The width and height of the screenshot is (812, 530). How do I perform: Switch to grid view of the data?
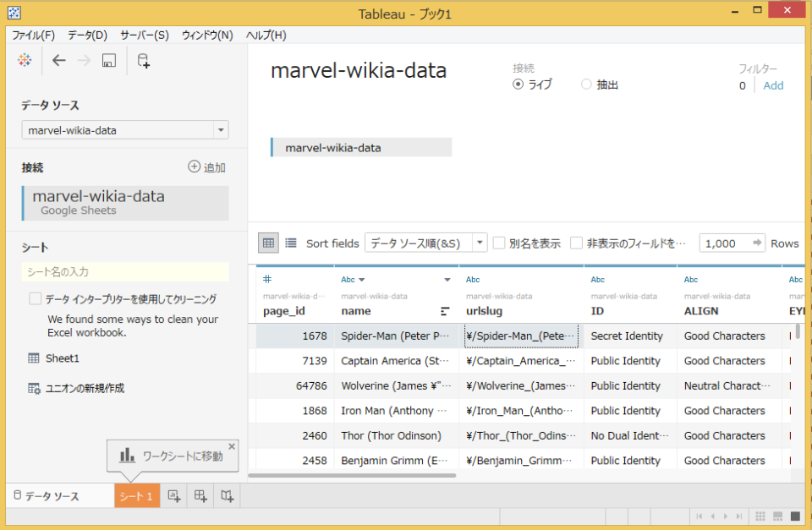[x=267, y=243]
